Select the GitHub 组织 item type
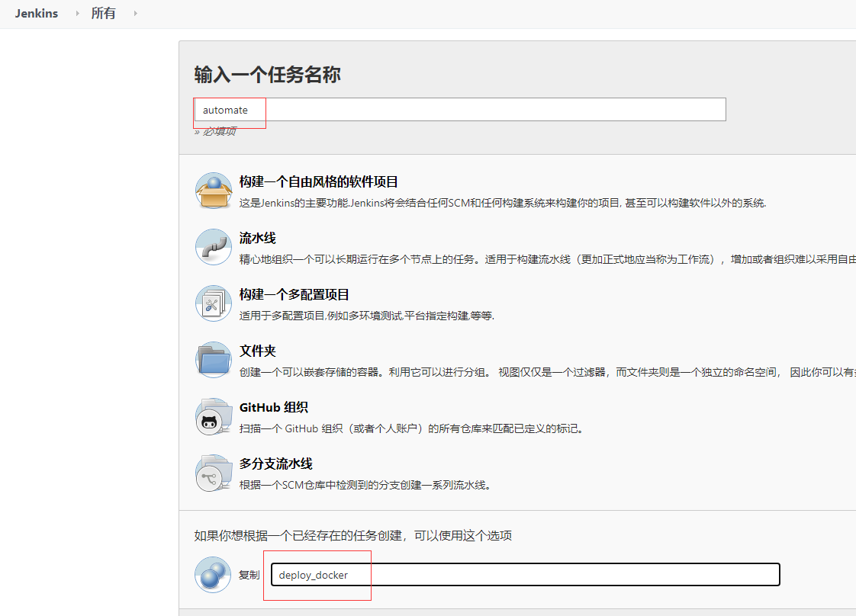This screenshot has width=856, height=616. (273, 408)
